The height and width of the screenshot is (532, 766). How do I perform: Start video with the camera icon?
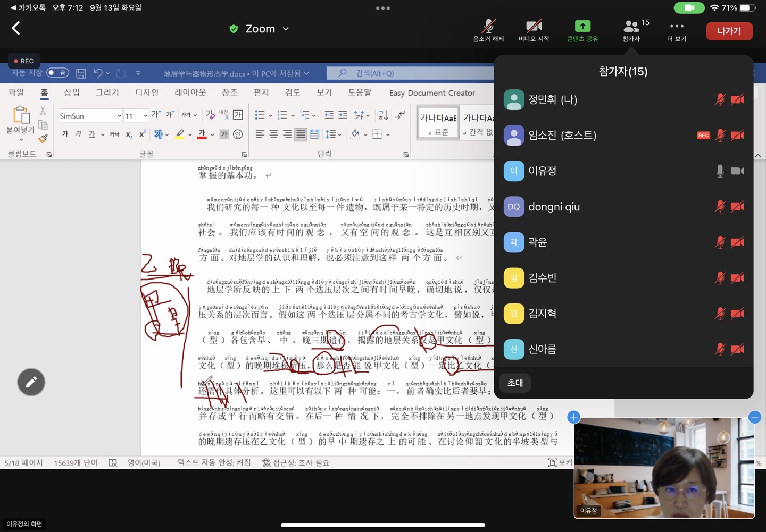pos(534,27)
